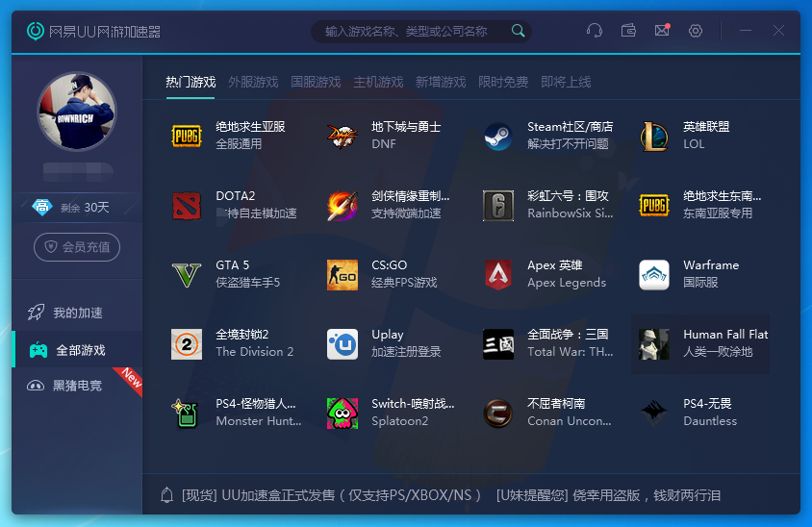The width and height of the screenshot is (812, 527).
Task: Select the Apex 英雄 title text
Action: [555, 265]
